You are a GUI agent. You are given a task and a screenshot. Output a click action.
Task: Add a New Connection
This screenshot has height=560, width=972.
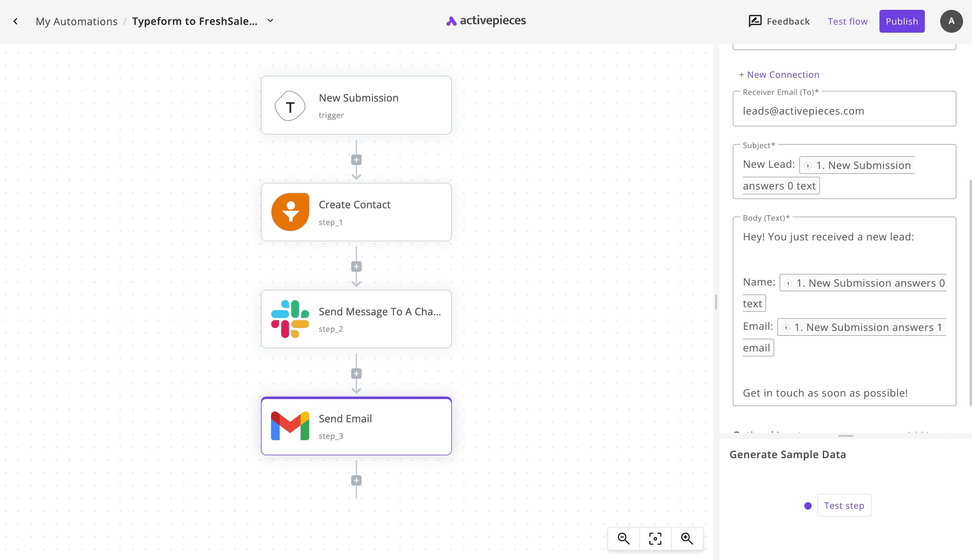(x=779, y=75)
